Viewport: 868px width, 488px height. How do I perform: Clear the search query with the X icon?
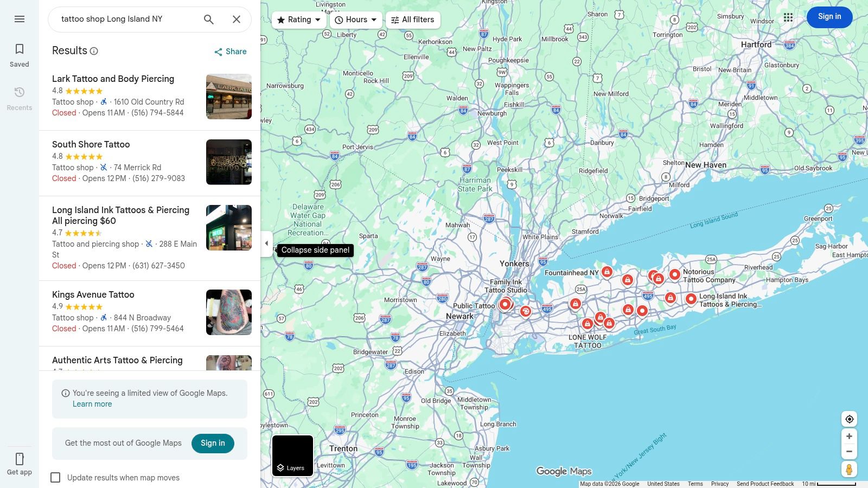(x=237, y=19)
